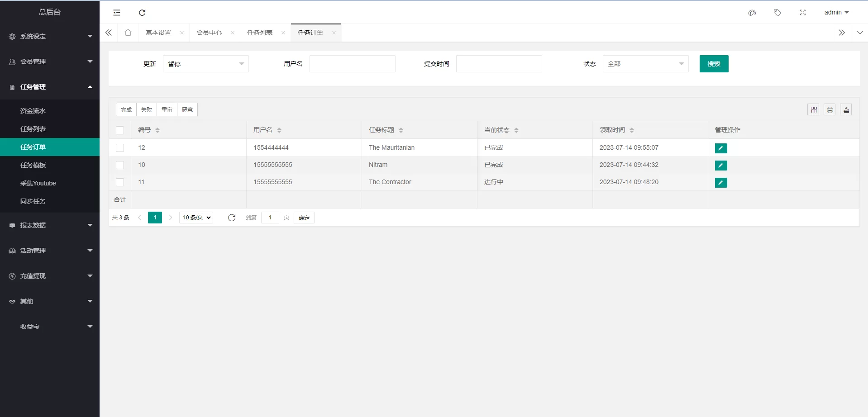The image size is (868, 417).
Task: Edit order 12 with pencil icon
Action: click(720, 148)
